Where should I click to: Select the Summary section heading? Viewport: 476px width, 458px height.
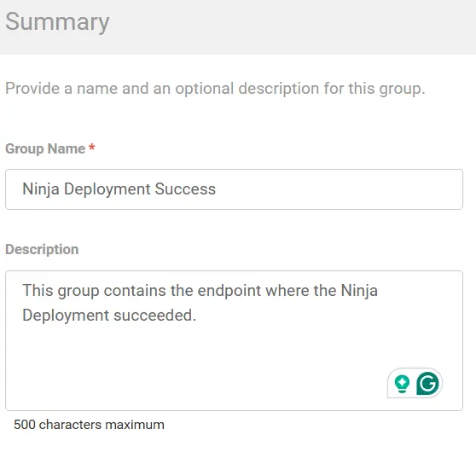57,22
